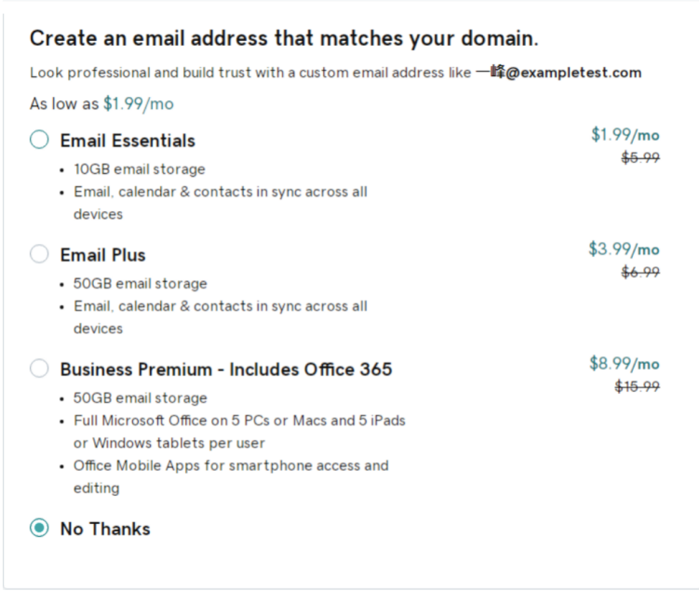Click the "Office Mobile Apps" bullet text

tap(231, 465)
